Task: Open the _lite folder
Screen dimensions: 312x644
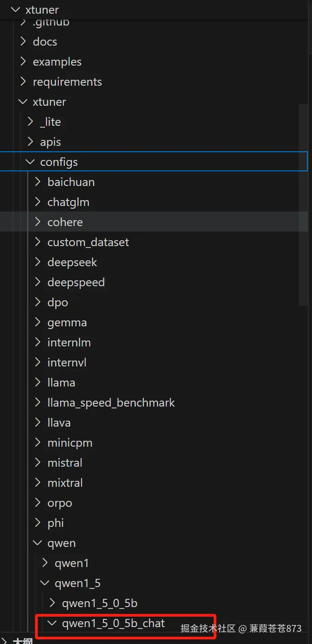Action: (50, 122)
